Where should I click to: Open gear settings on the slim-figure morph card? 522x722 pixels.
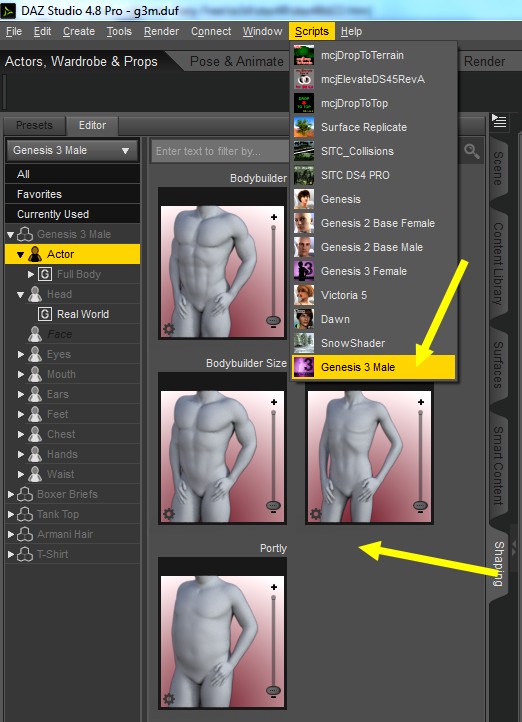[315, 513]
